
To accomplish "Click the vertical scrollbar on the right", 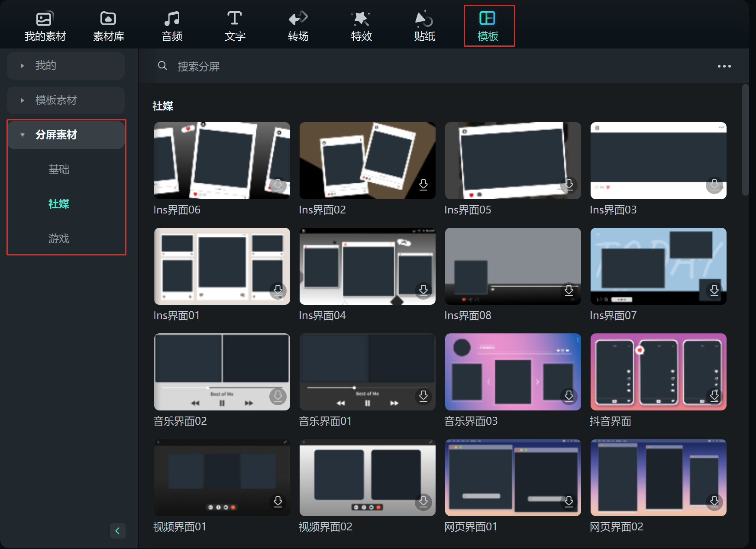I will pos(745,139).
